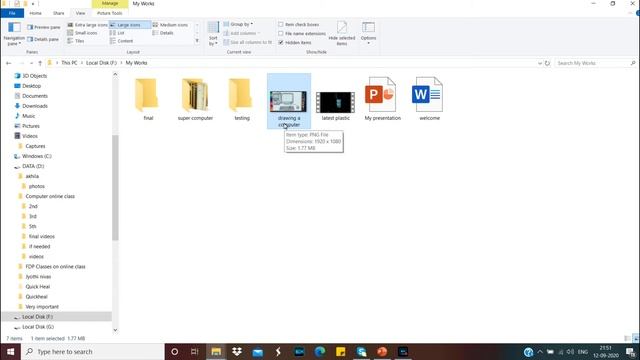640x360 pixels.
Task: Open the Sort by dropdown
Action: (x=213, y=33)
